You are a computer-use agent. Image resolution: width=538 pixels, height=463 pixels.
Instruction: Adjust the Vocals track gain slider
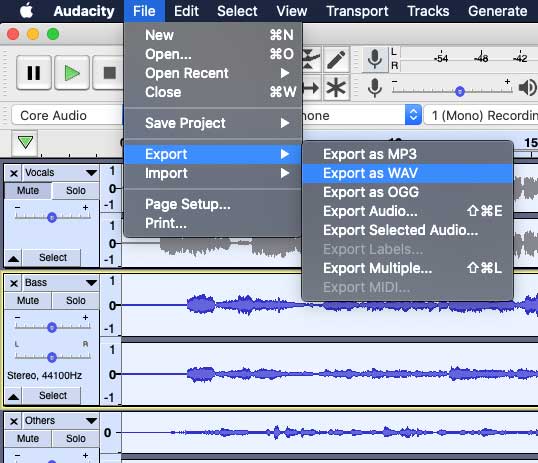52,217
